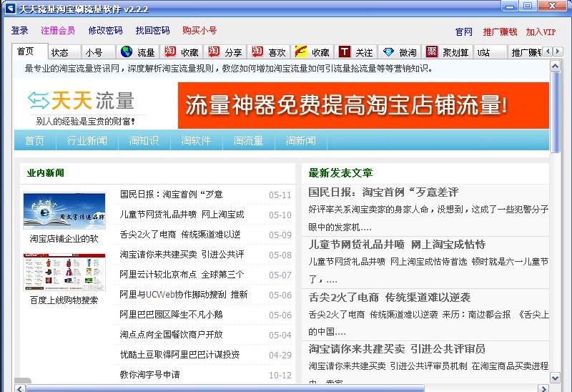The image size is (572, 392).
Task: Open news item 优酷土豆取得阿里巴巴计谋投资
Action: pyautogui.click(x=179, y=354)
